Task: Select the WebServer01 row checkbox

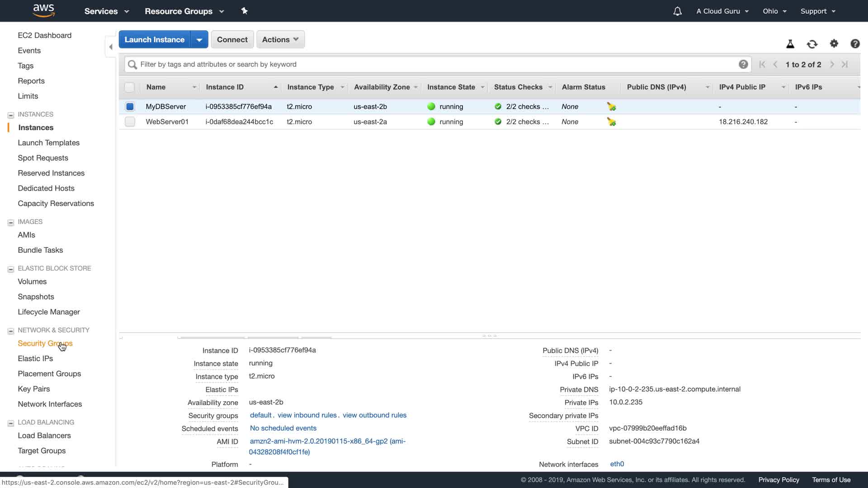Action: pyautogui.click(x=130, y=122)
